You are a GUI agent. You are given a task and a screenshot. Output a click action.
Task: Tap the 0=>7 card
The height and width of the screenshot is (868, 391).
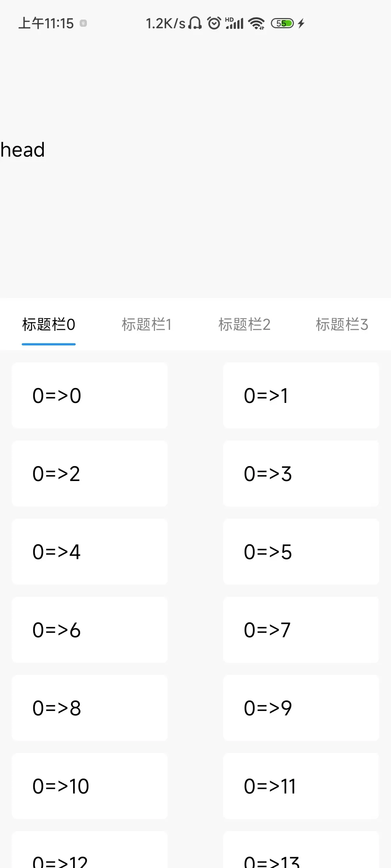point(301,630)
